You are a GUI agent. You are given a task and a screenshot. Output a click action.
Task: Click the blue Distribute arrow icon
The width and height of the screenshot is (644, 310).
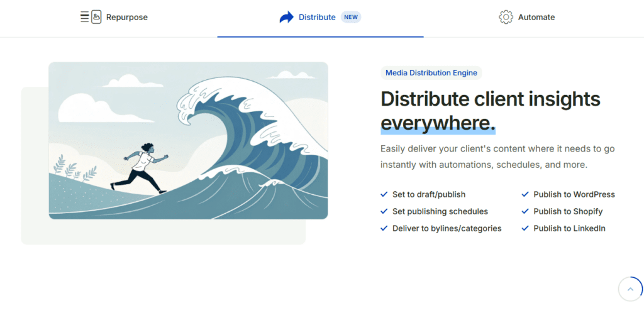(286, 17)
